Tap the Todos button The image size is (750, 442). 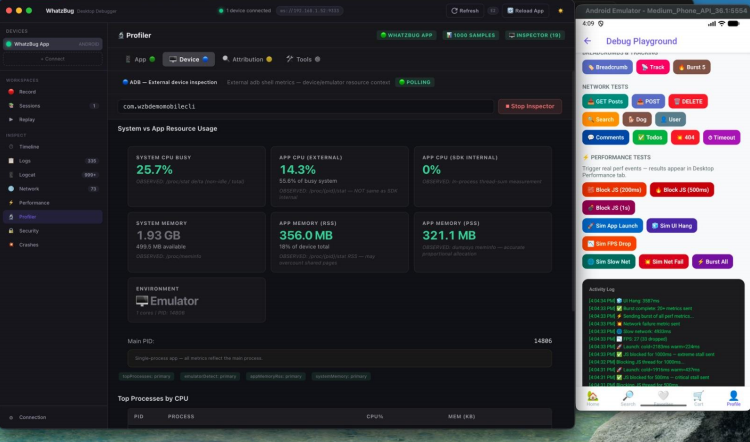(650, 137)
